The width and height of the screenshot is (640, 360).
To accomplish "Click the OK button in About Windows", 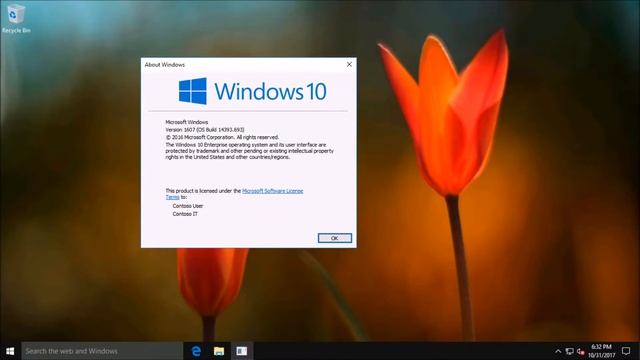I will click(x=334, y=238).
